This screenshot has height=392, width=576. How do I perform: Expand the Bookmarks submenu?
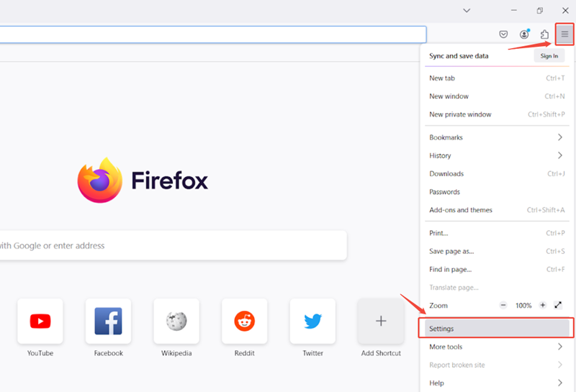[x=497, y=137]
